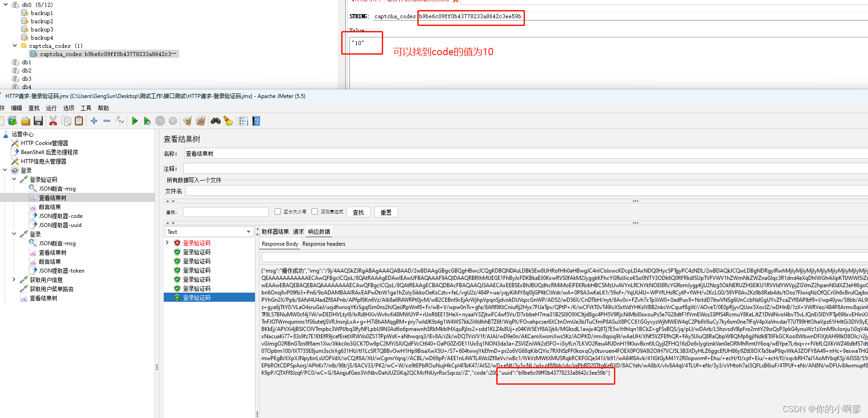Screen dimensions: 868x418
Task: Select JSON提取器-token extractor node
Action: point(62,271)
